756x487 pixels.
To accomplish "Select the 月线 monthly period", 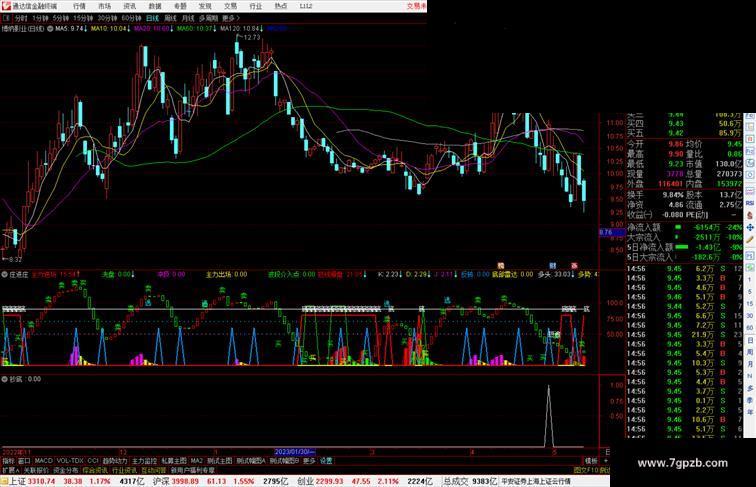I will tap(188, 18).
